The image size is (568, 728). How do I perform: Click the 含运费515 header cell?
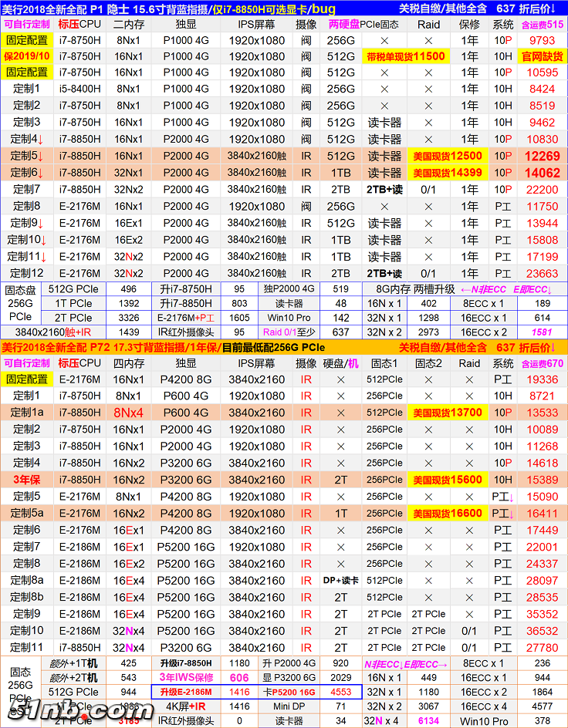(x=542, y=24)
